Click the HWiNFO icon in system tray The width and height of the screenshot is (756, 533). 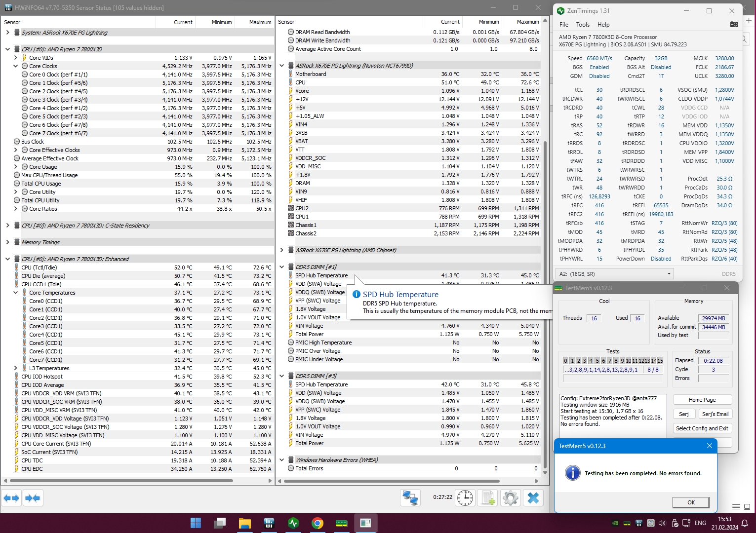[639, 523]
